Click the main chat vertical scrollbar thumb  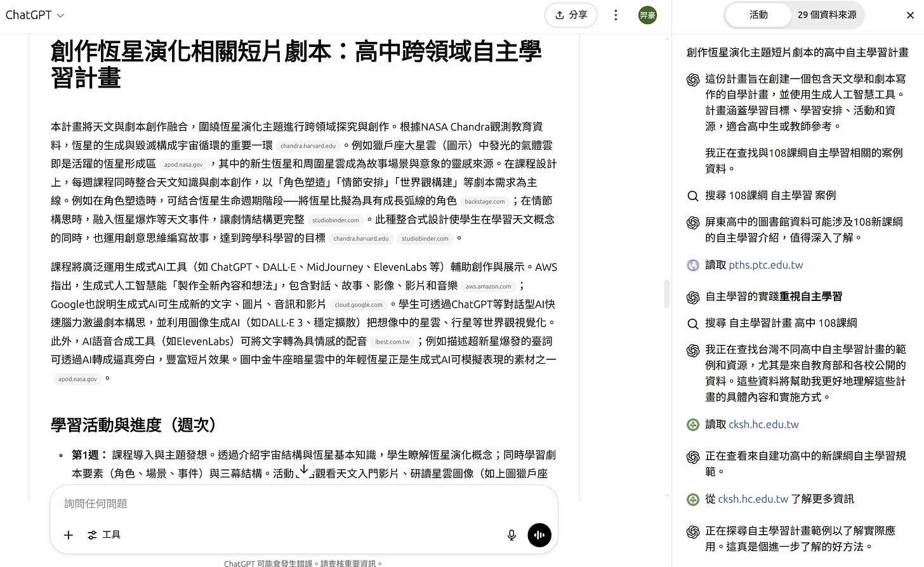click(666, 293)
